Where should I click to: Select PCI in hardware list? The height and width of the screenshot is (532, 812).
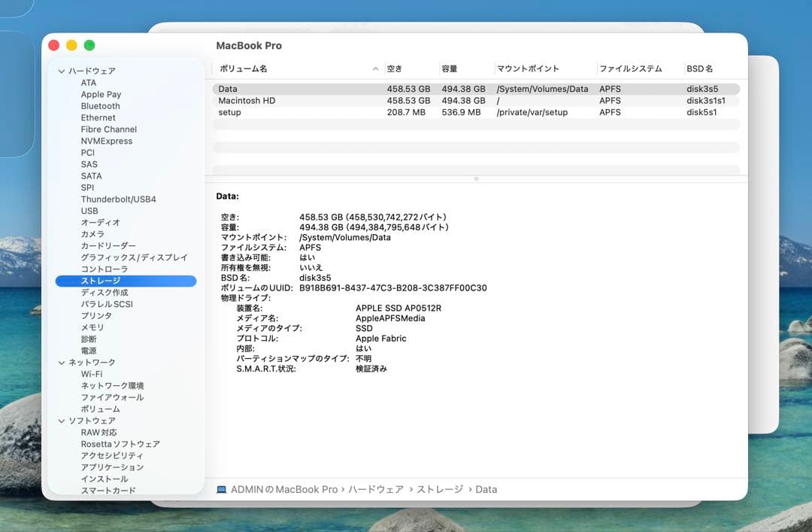pyautogui.click(x=87, y=153)
